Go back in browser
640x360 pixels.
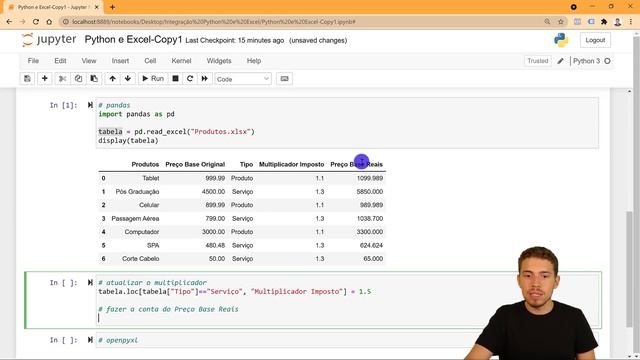9,22
